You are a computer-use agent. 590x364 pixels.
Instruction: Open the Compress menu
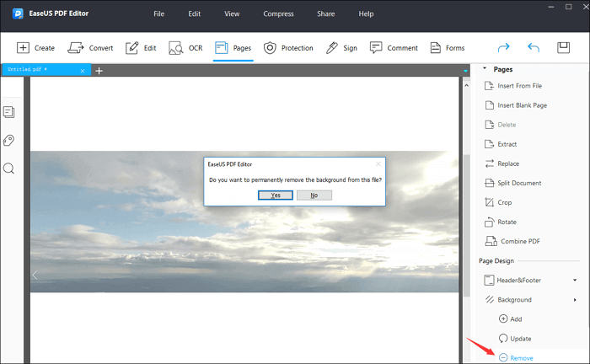point(278,13)
